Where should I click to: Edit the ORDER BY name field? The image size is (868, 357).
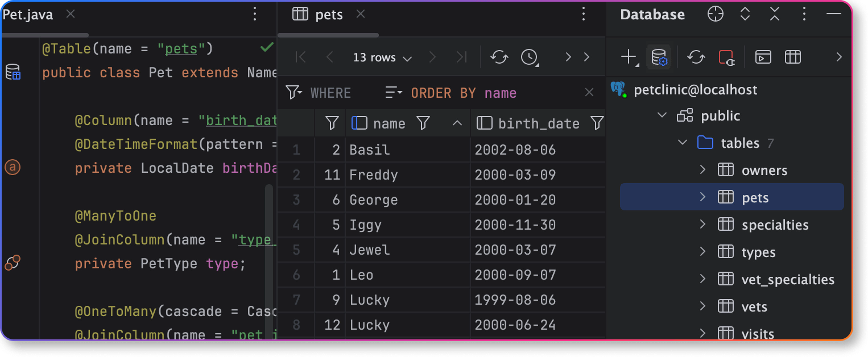tap(464, 93)
